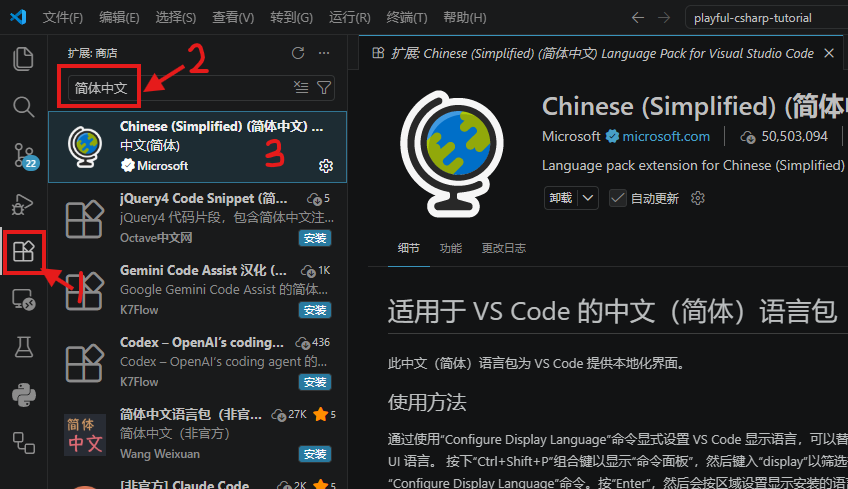Open the 选择(S) menu

176,18
